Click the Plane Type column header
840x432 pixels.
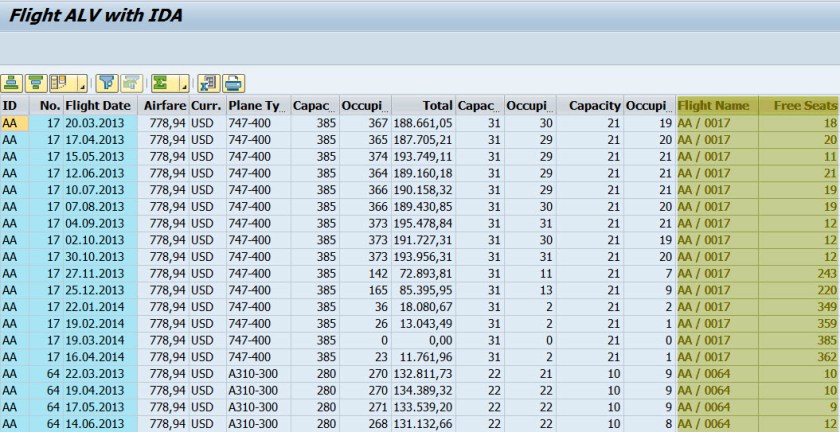pyautogui.click(x=256, y=106)
